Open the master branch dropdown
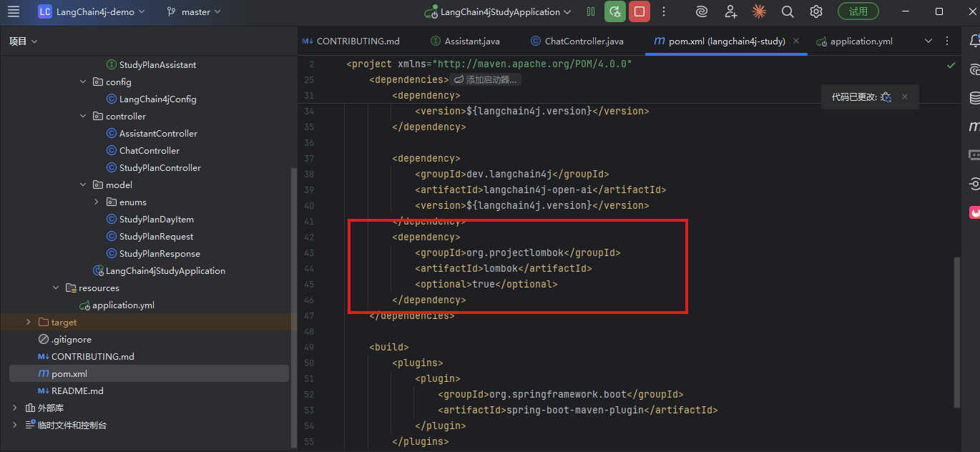The image size is (980, 452). [x=193, y=11]
